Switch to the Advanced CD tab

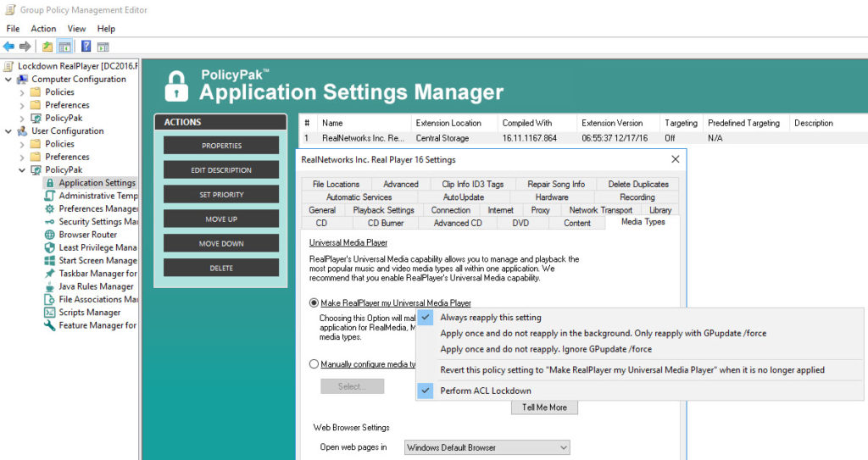coord(458,223)
